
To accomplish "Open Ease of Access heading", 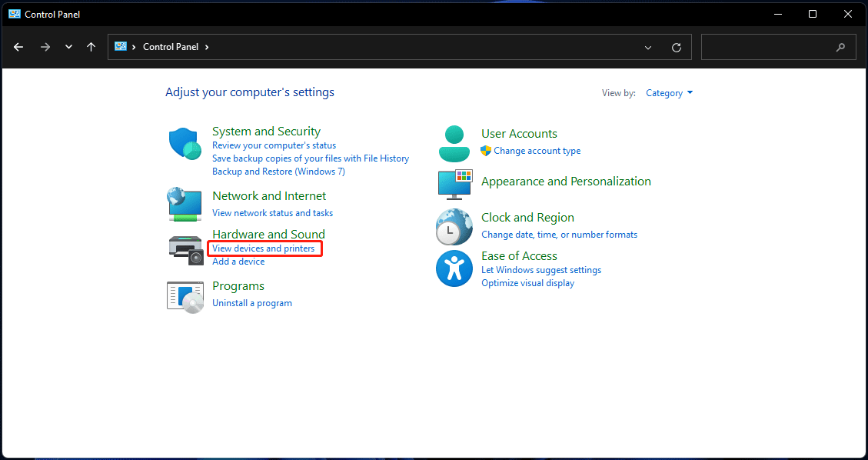I will (x=519, y=255).
